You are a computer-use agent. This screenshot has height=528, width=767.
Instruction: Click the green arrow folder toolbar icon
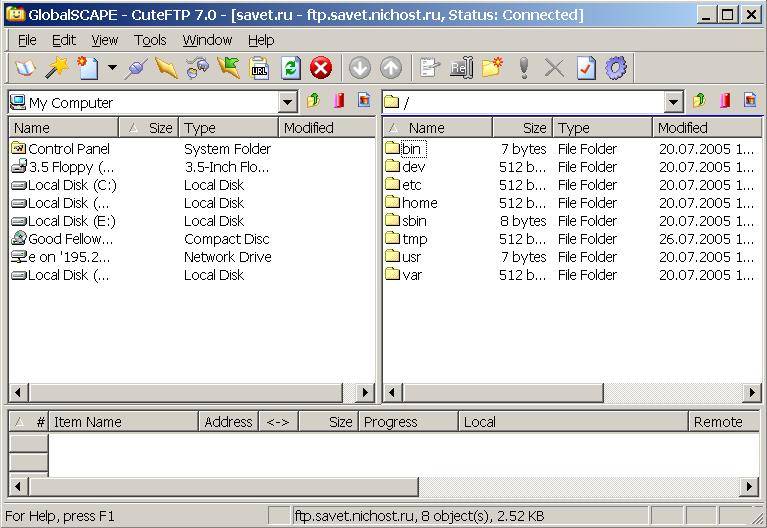(x=228, y=68)
